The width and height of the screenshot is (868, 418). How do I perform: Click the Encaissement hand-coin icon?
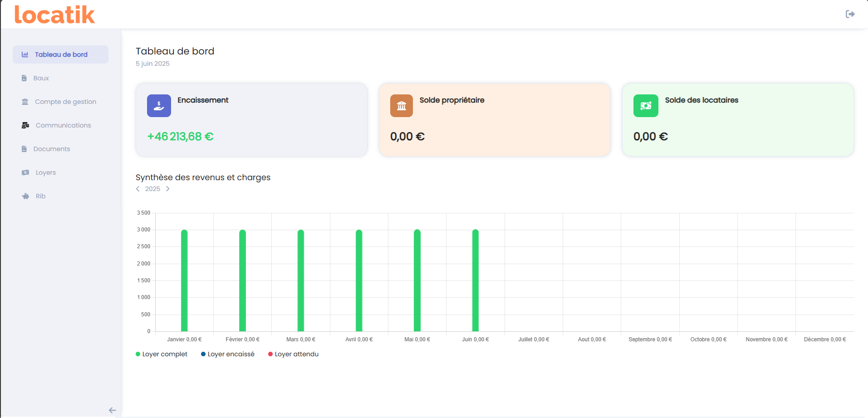pos(159,106)
